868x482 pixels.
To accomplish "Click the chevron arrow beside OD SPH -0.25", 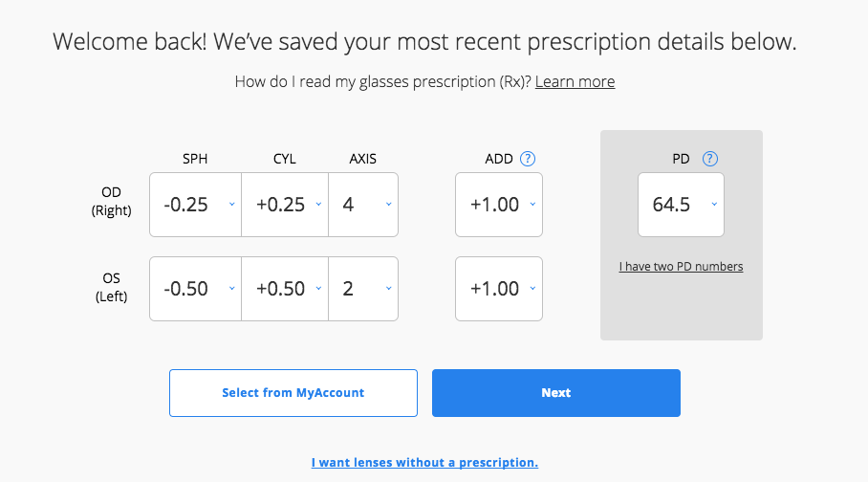I will click(x=232, y=205).
